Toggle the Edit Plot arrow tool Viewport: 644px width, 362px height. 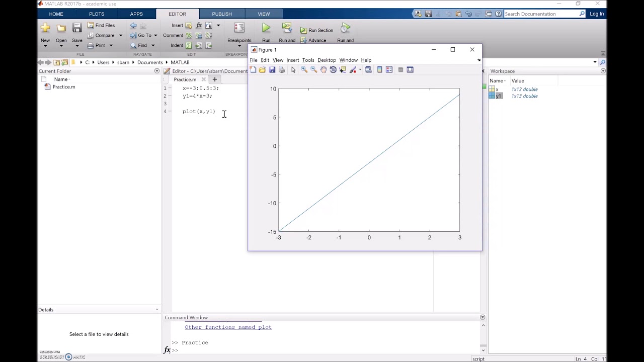(x=293, y=70)
